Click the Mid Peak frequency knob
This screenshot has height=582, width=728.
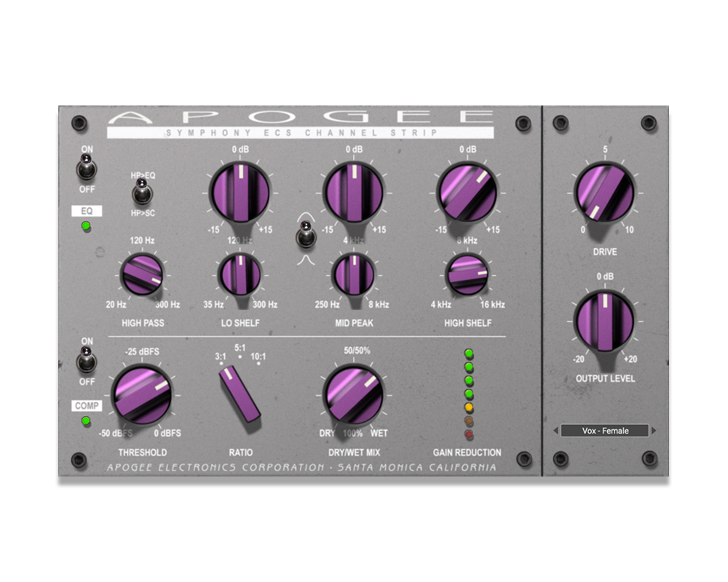354,275
